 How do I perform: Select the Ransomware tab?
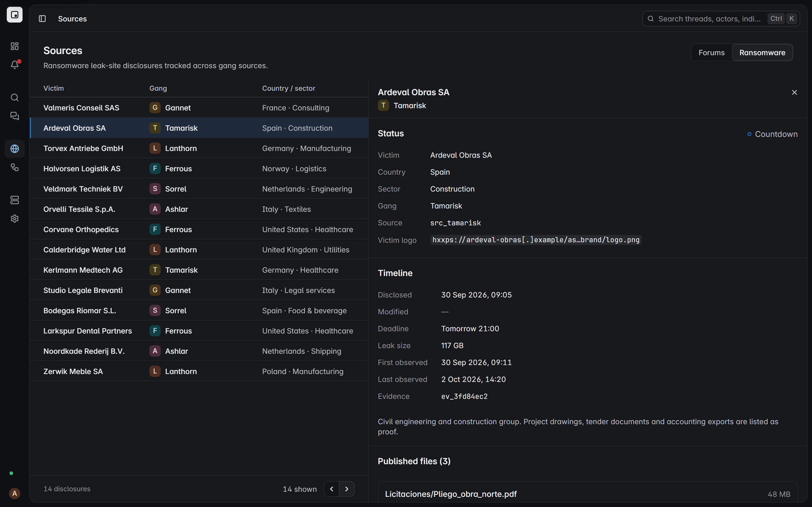(762, 53)
